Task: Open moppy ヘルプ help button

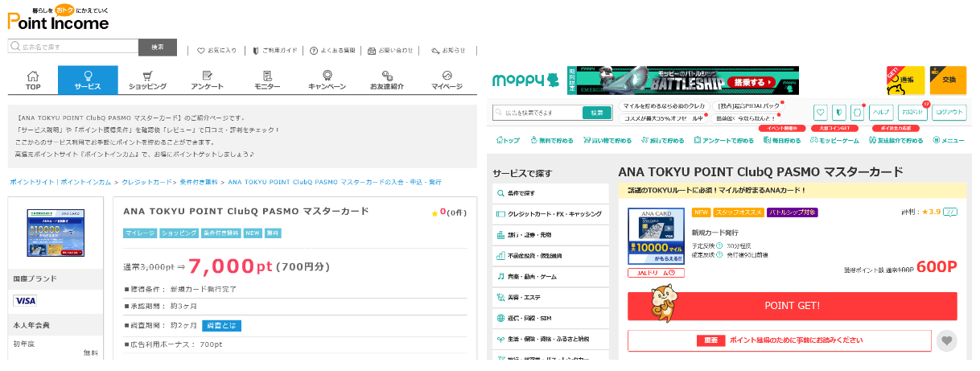Action: [881, 113]
